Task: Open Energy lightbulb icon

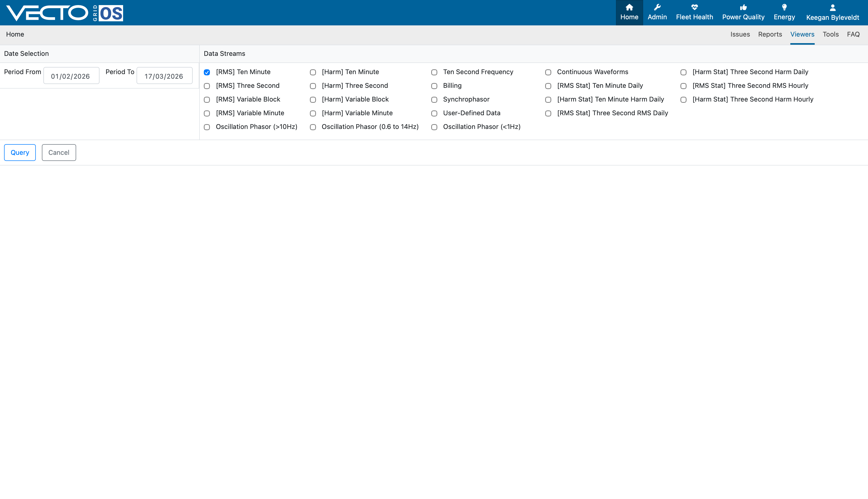Action: 784,8
